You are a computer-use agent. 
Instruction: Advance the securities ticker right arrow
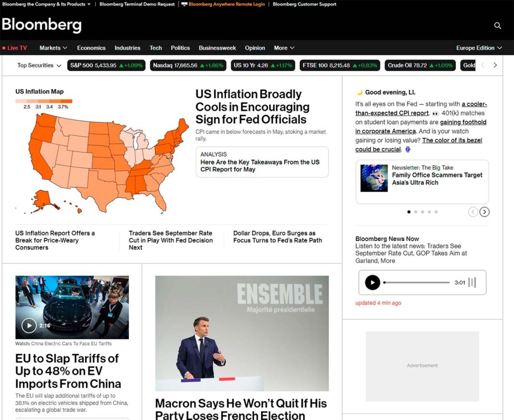pos(495,65)
